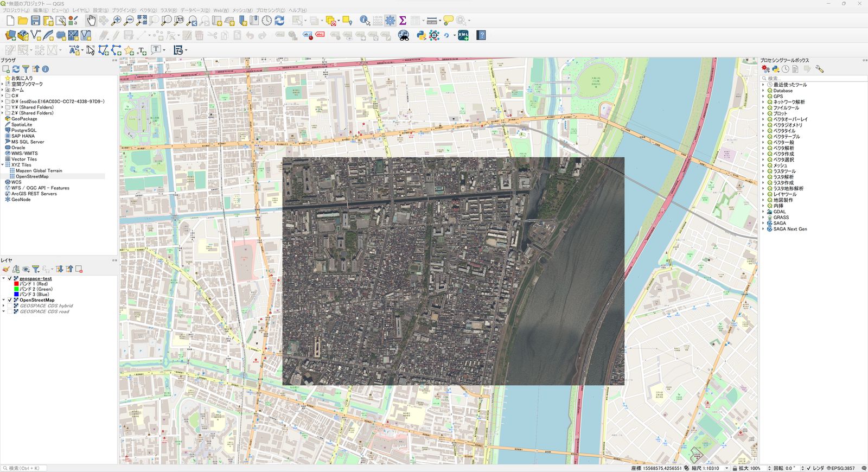Viewport: 868px width, 472px height.
Task: Select Mapzen Global Terrain in browser
Action: click(39, 171)
